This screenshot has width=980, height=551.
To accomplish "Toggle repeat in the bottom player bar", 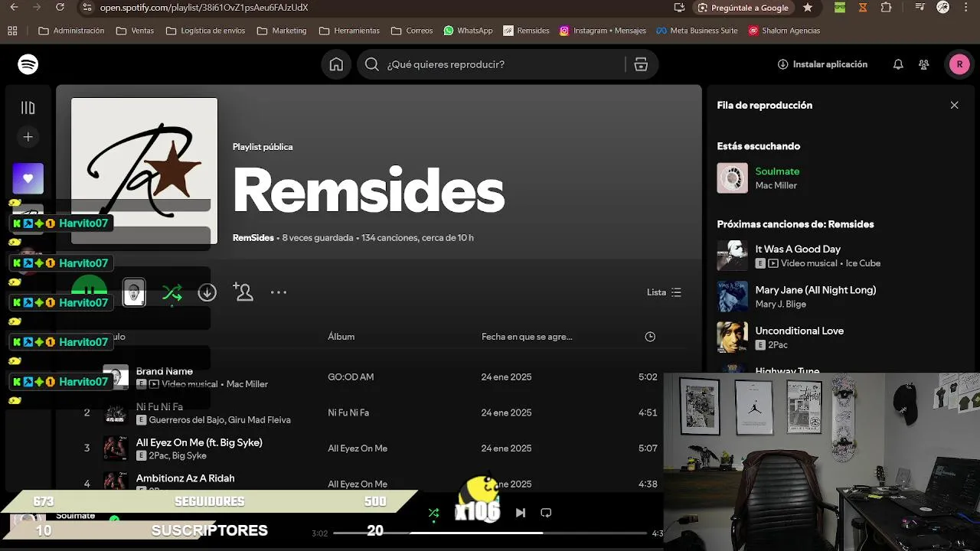I will (x=546, y=513).
